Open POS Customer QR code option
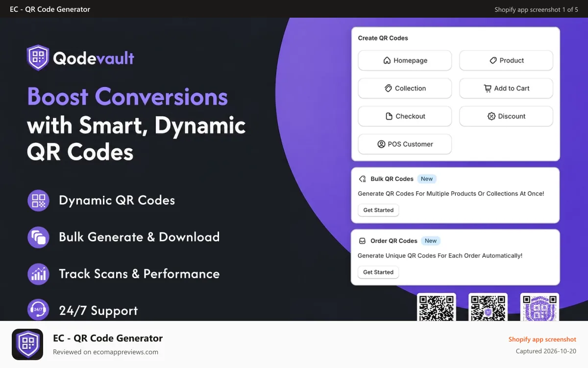588x368 pixels. pos(405,144)
